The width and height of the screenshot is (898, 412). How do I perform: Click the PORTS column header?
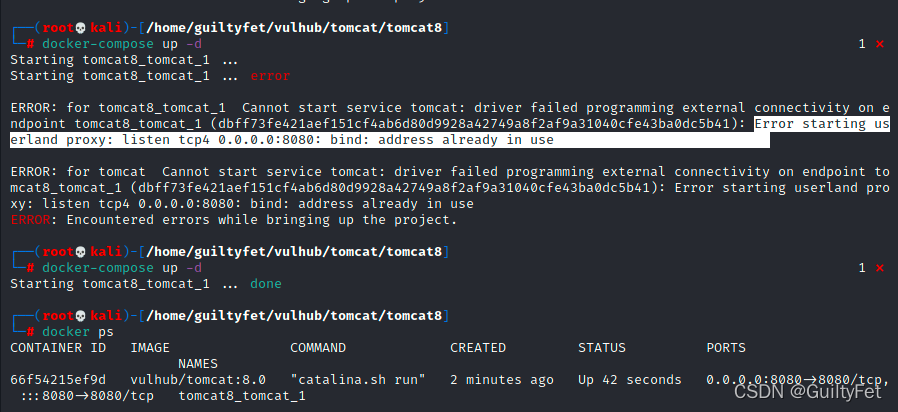[726, 348]
